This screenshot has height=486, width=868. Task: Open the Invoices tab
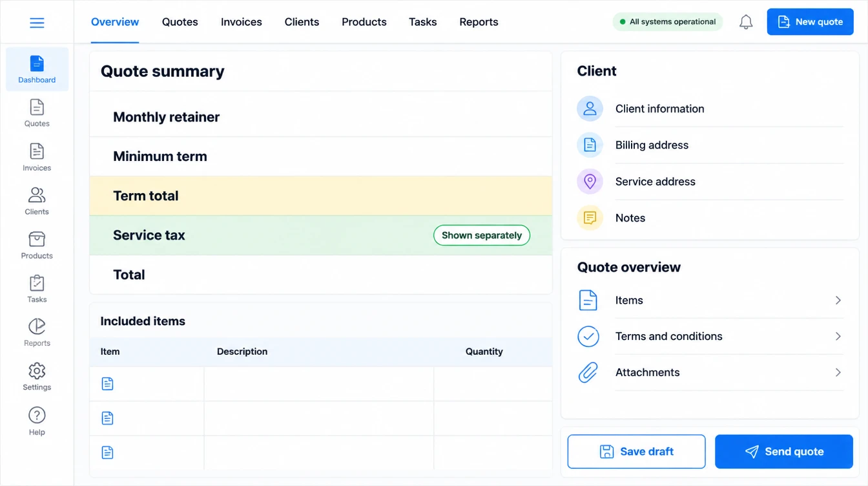242,22
